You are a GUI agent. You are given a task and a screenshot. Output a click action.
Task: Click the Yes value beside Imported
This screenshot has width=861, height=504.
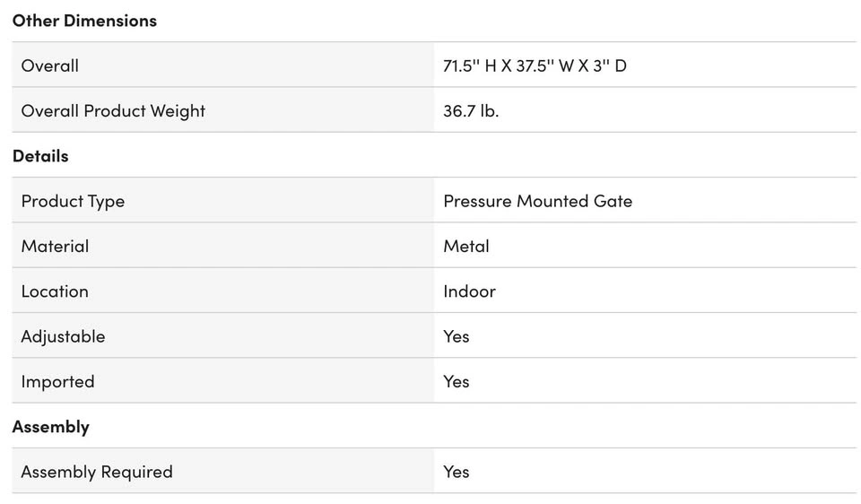pyautogui.click(x=457, y=381)
